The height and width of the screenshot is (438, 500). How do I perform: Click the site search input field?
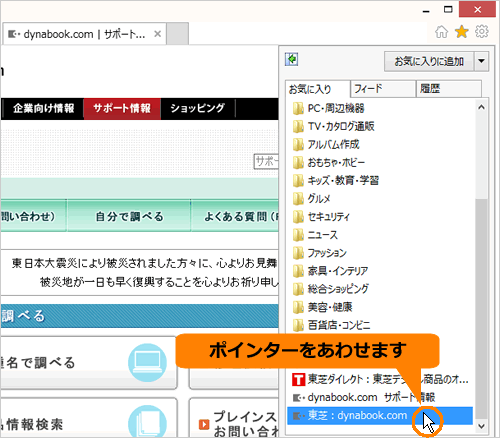(266, 162)
